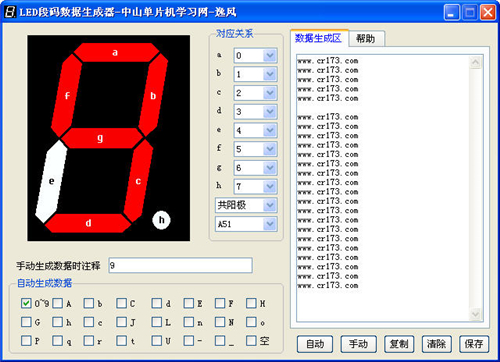Viewport: 500px width, 362px height.
Task: Toggle the decimal point h dot
Action: (x=161, y=220)
